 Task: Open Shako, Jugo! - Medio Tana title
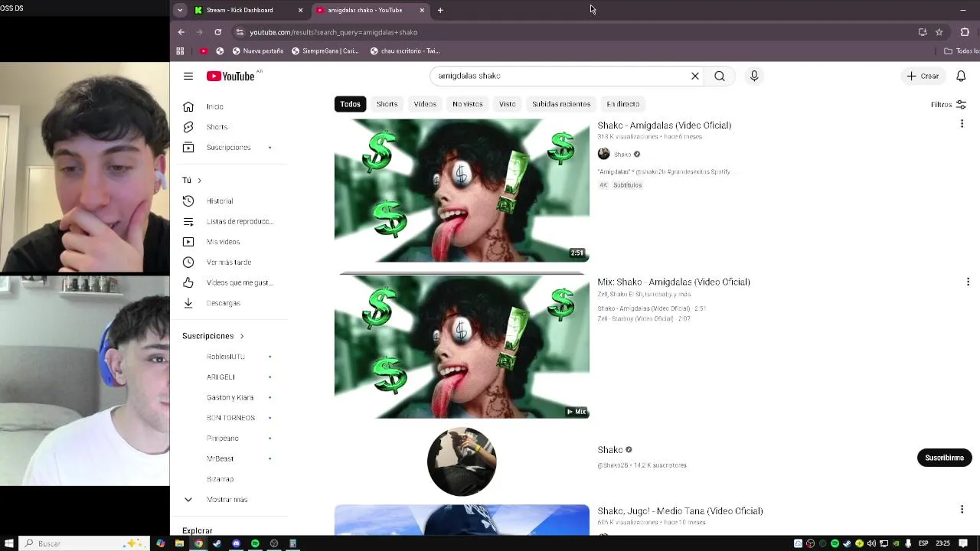coord(680,510)
